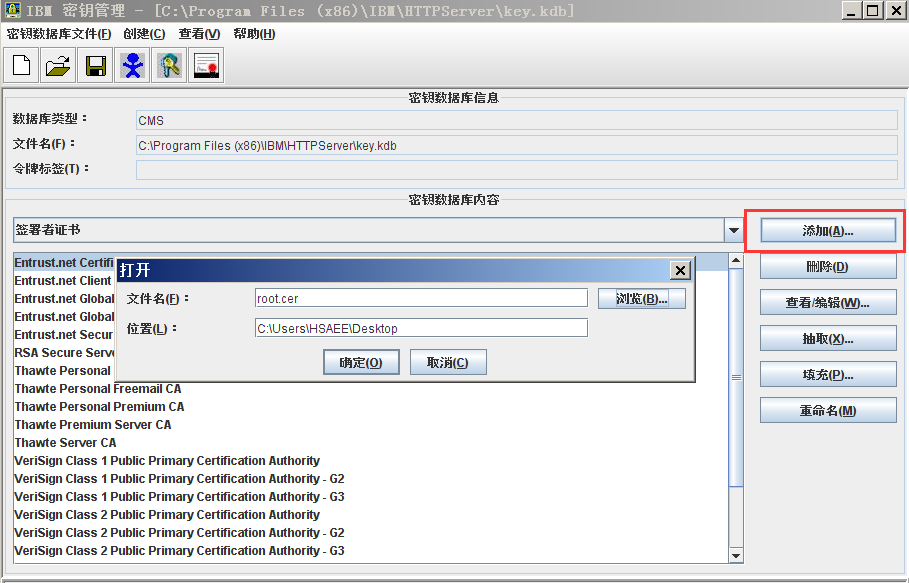Open the 创建 menu

click(144, 34)
